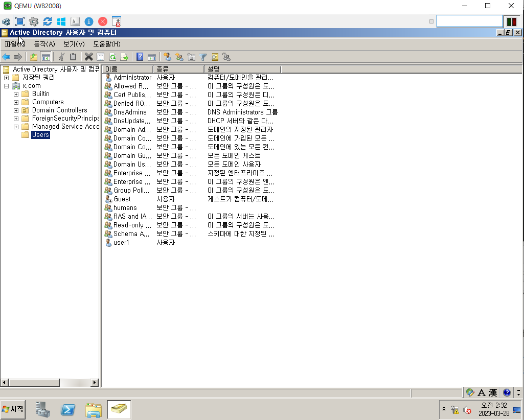
Task: Select the humans group
Action: coord(125,208)
